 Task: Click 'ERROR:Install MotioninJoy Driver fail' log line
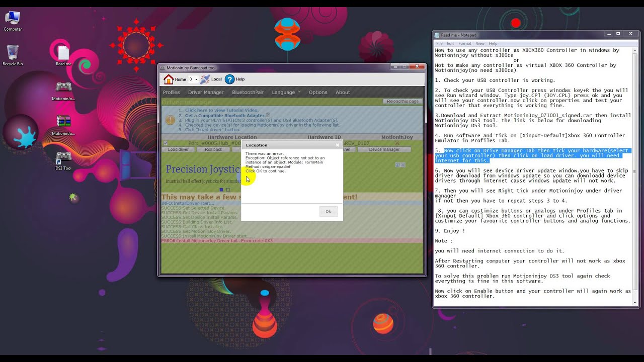[217, 241]
